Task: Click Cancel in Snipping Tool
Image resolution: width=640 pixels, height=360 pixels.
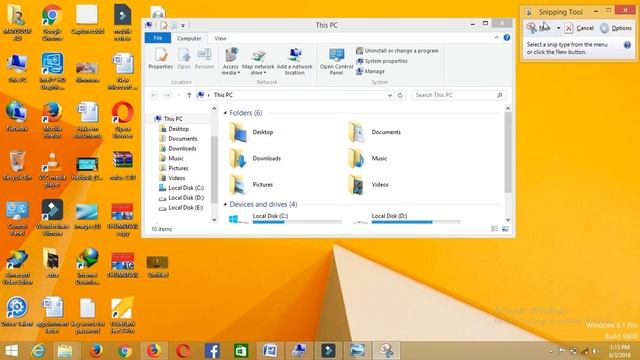Action: tap(580, 28)
